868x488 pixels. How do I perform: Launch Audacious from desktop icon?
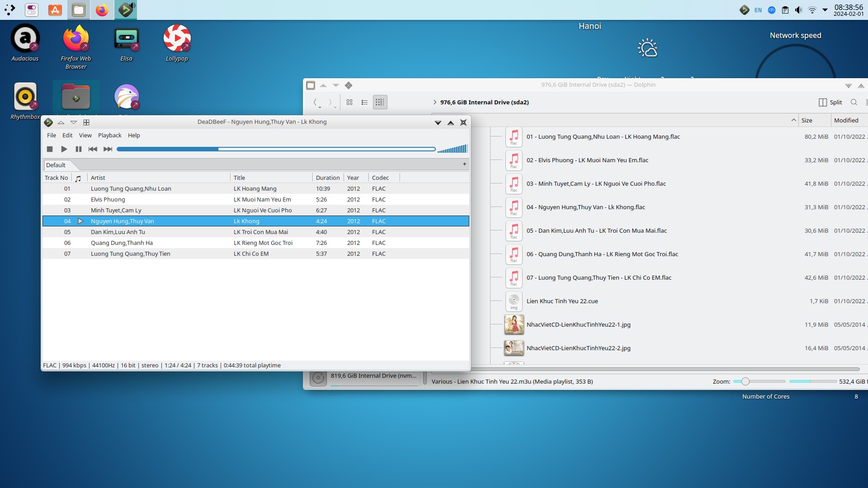[25, 44]
